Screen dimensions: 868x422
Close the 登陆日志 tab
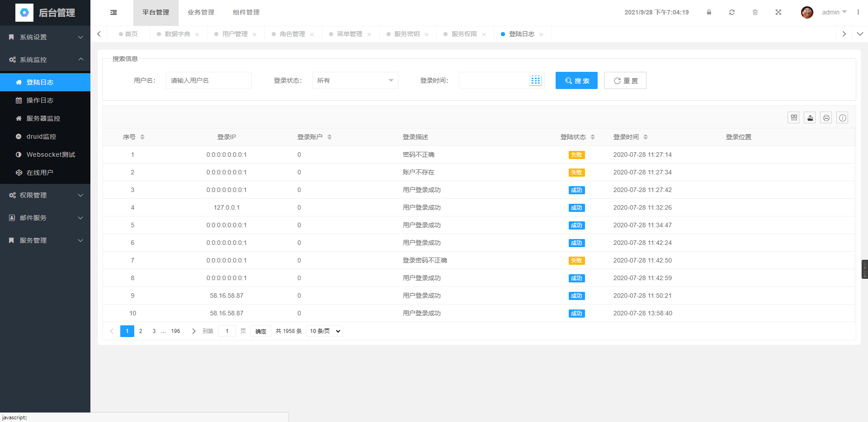click(x=541, y=34)
